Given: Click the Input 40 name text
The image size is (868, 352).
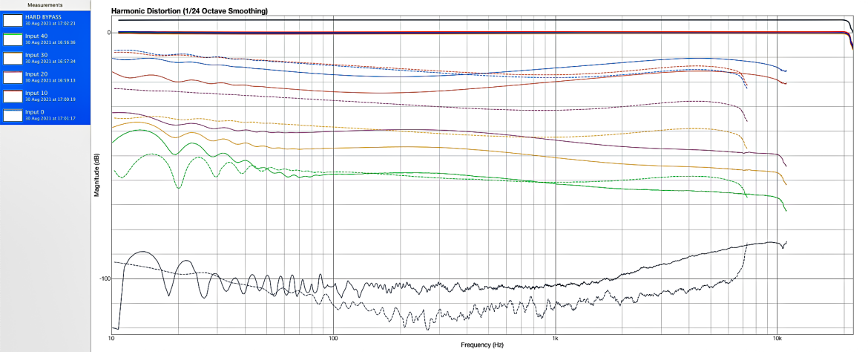Looking at the screenshot, I should 36,36.
